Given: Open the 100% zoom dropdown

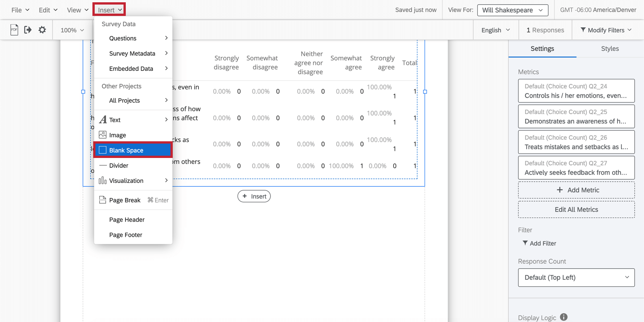Looking at the screenshot, I should click(72, 30).
